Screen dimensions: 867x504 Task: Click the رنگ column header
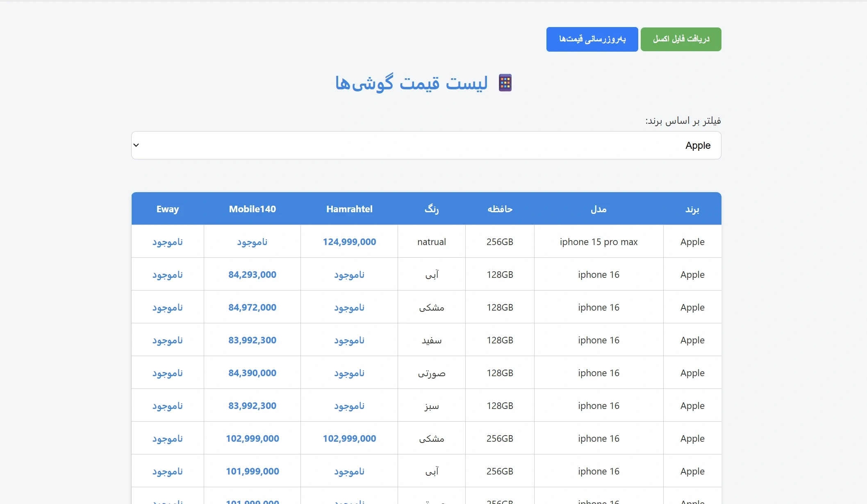[432, 209]
